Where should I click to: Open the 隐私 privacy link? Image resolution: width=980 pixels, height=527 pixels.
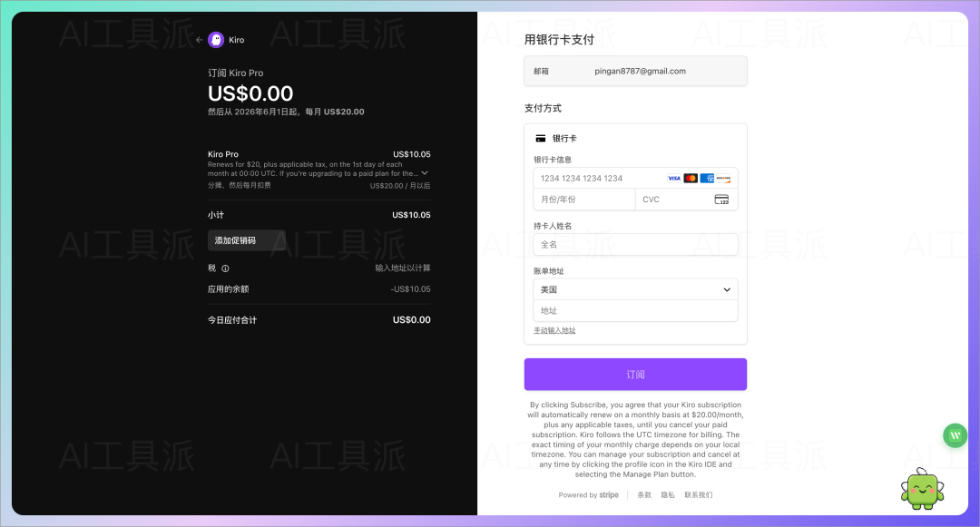(x=668, y=495)
